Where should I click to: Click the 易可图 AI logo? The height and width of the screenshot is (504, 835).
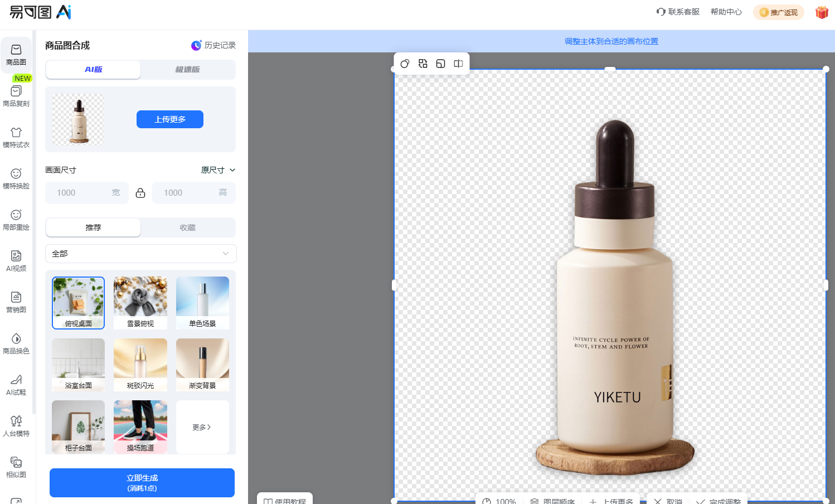(41, 12)
